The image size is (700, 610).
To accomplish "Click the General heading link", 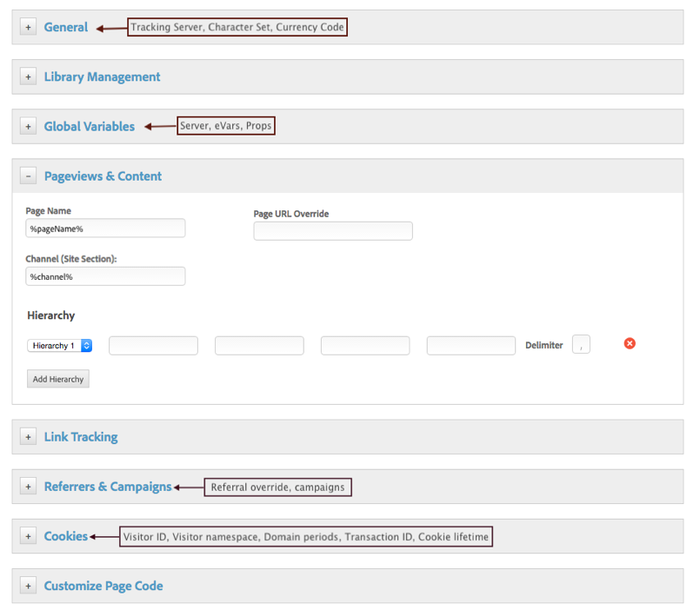I will point(65,27).
